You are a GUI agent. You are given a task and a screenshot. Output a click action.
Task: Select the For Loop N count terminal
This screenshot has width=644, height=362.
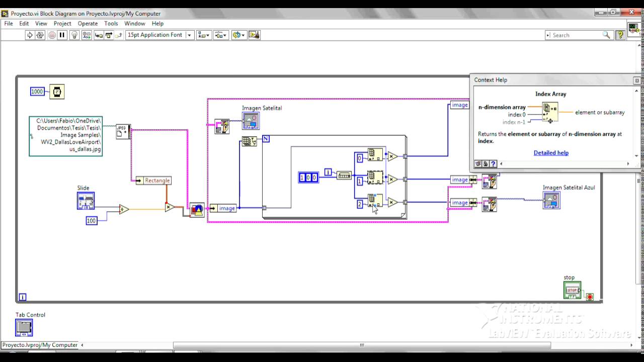point(266,138)
